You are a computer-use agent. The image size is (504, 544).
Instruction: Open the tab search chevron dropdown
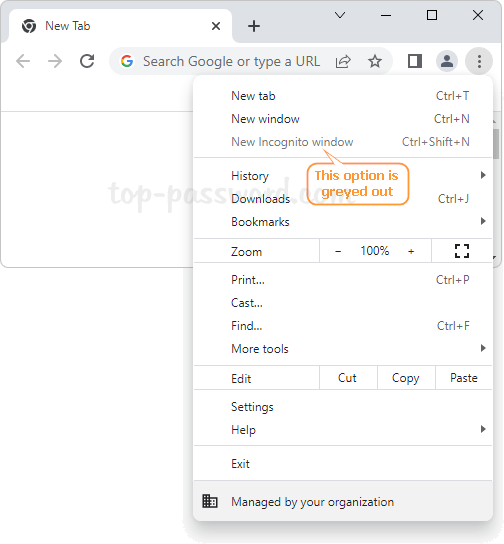[x=340, y=15]
